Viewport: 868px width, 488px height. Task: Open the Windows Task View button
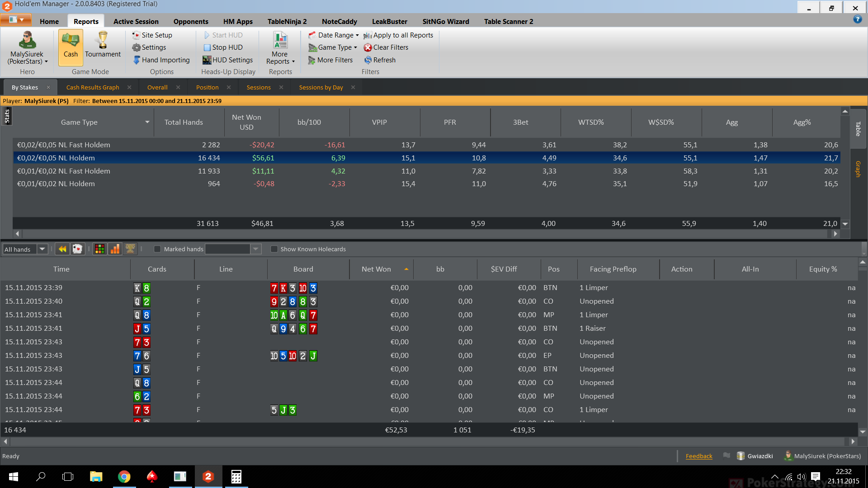[68, 477]
